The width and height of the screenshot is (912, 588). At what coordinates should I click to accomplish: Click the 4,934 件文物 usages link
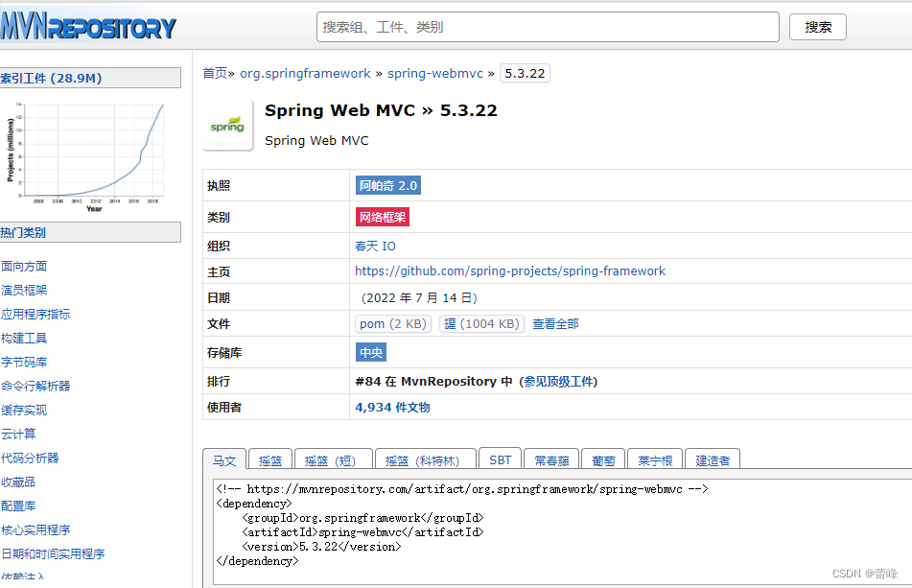tap(393, 407)
